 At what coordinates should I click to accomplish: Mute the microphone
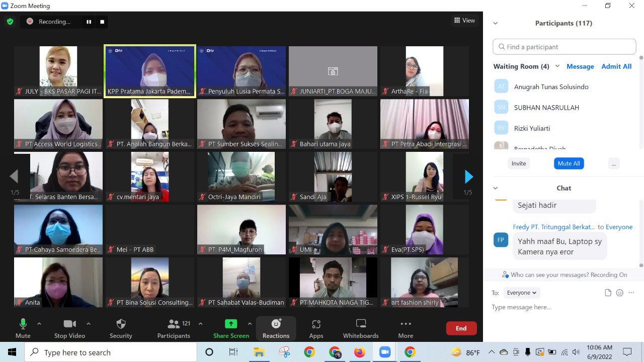(23, 324)
